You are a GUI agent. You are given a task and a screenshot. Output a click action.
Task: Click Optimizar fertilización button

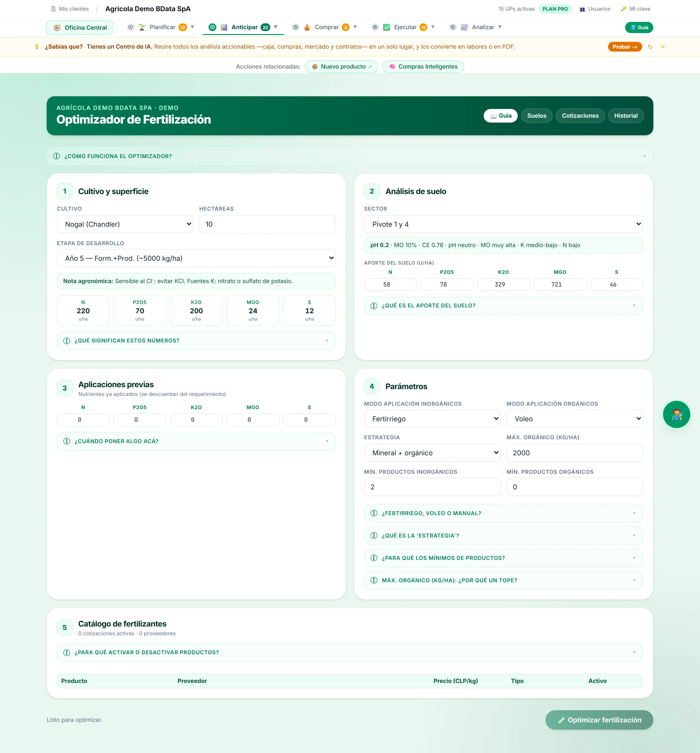pos(599,720)
